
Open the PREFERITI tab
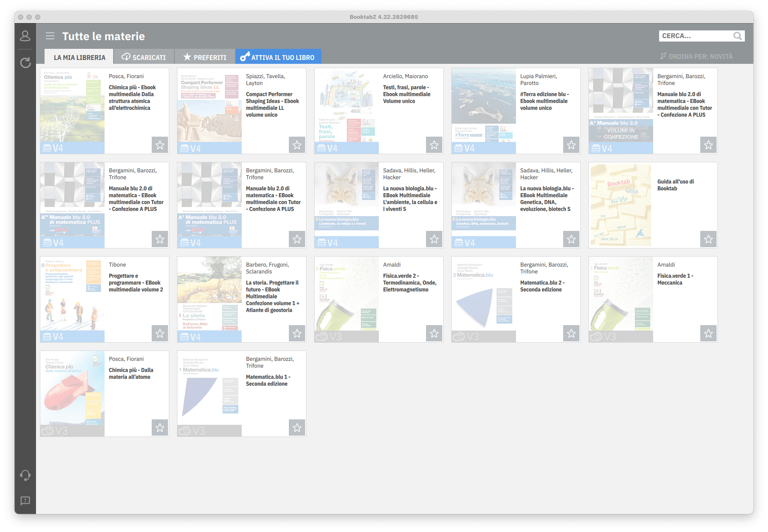click(x=204, y=56)
